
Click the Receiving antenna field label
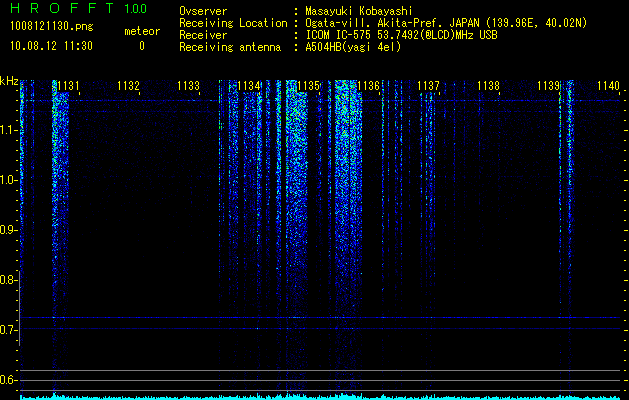pos(230,47)
